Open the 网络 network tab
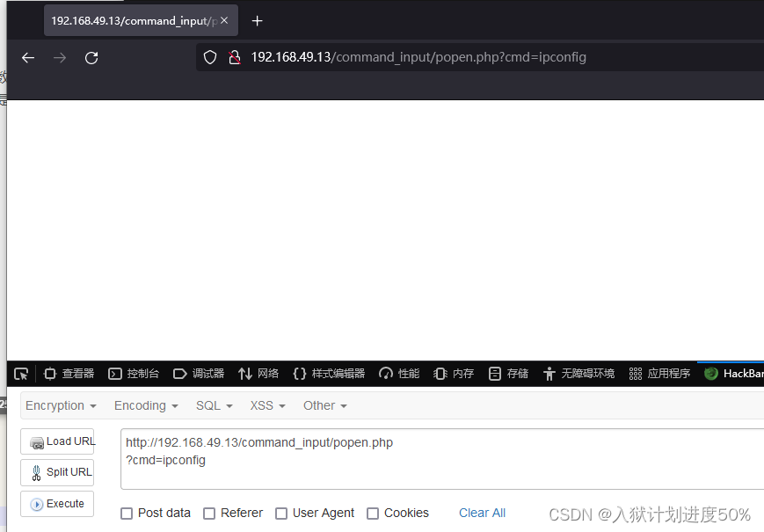 pos(258,374)
